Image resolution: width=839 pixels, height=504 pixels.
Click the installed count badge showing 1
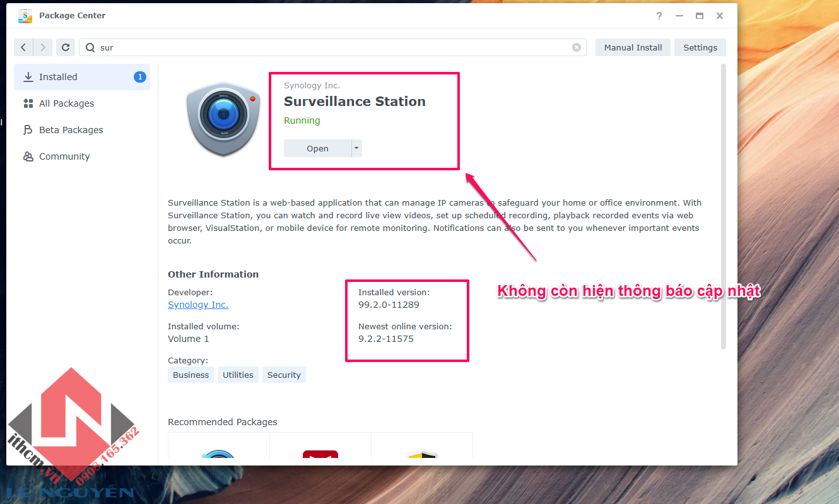[x=139, y=77]
